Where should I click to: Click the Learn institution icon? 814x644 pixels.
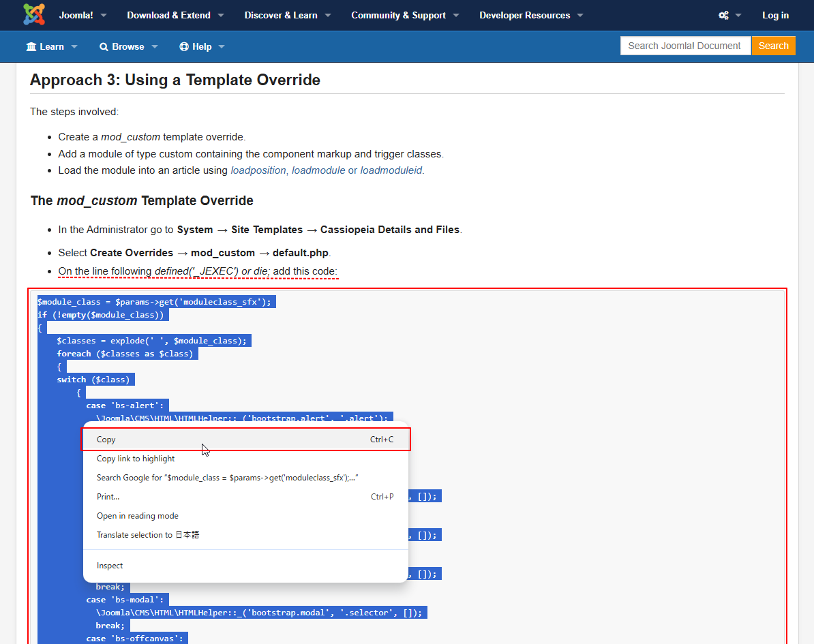31,46
